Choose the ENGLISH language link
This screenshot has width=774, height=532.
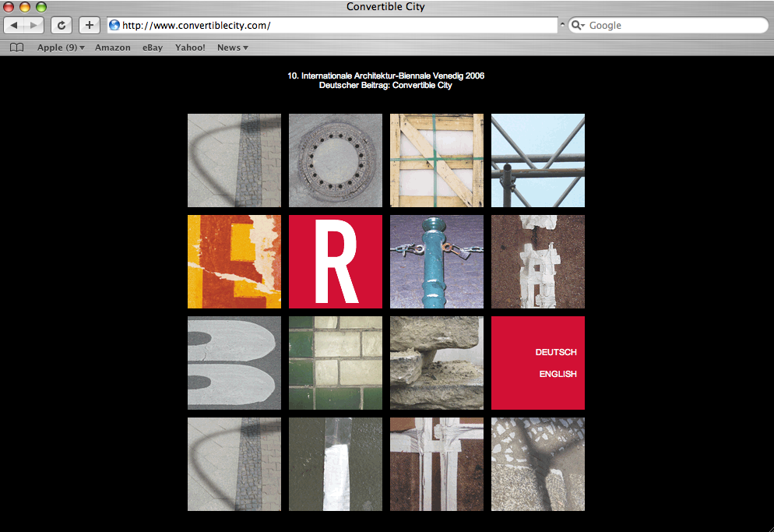558,374
